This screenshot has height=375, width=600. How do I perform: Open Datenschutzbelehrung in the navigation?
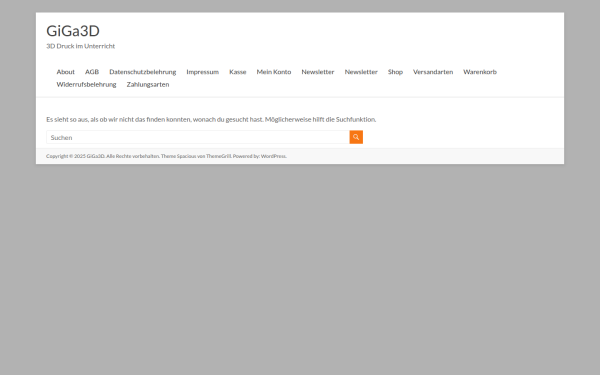tap(143, 72)
